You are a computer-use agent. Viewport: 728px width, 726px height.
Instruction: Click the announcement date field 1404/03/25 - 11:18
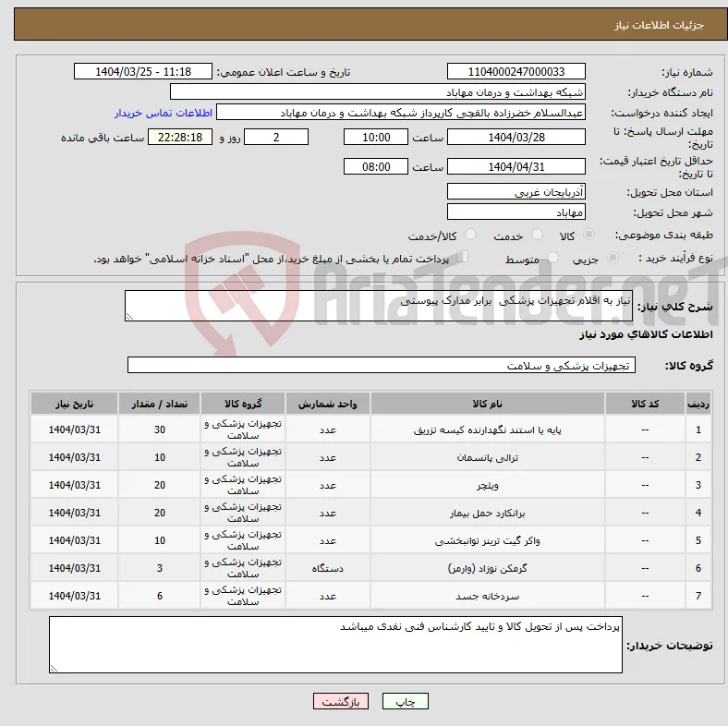[x=143, y=72]
